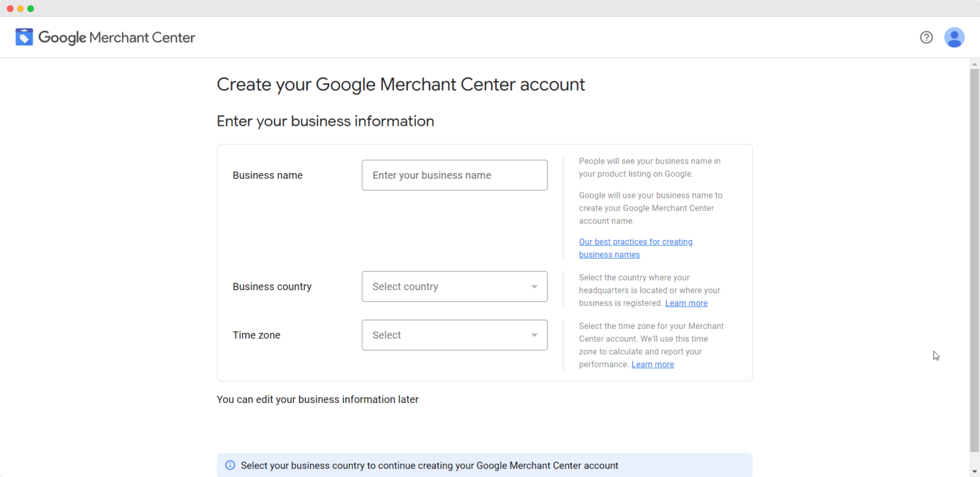The height and width of the screenshot is (477, 980).
Task: Click the profile avatar icon
Action: [954, 37]
